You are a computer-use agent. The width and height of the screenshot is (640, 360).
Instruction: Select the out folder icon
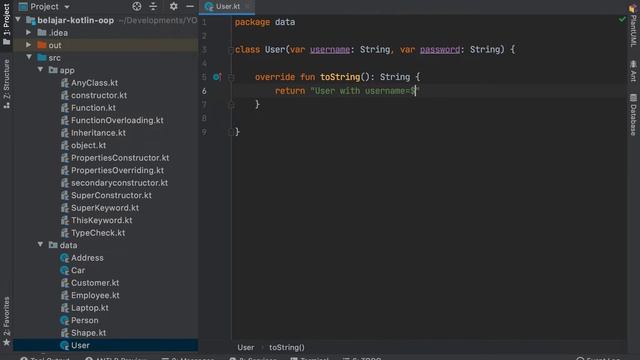(x=42, y=45)
